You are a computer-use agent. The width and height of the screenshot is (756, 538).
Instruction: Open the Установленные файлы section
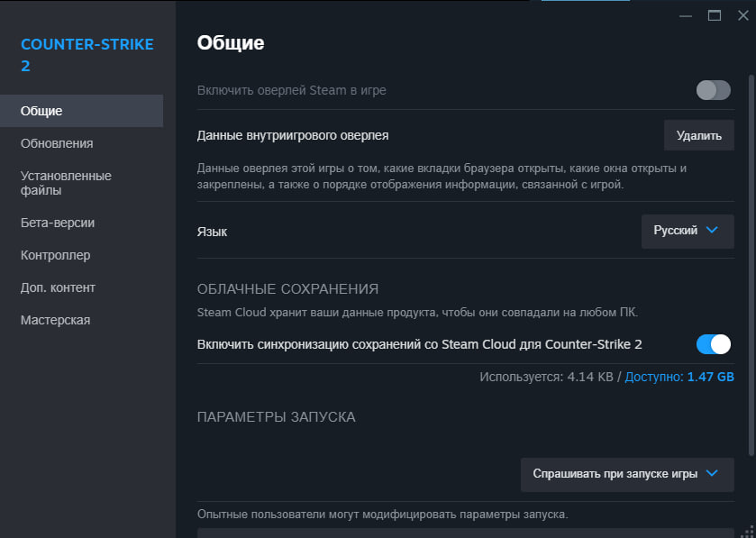pos(66,183)
